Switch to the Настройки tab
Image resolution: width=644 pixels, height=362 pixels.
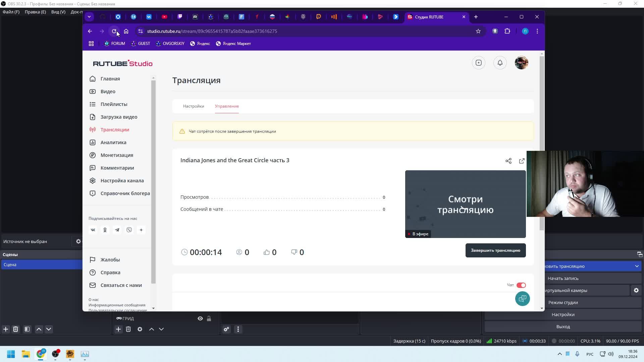pyautogui.click(x=194, y=106)
